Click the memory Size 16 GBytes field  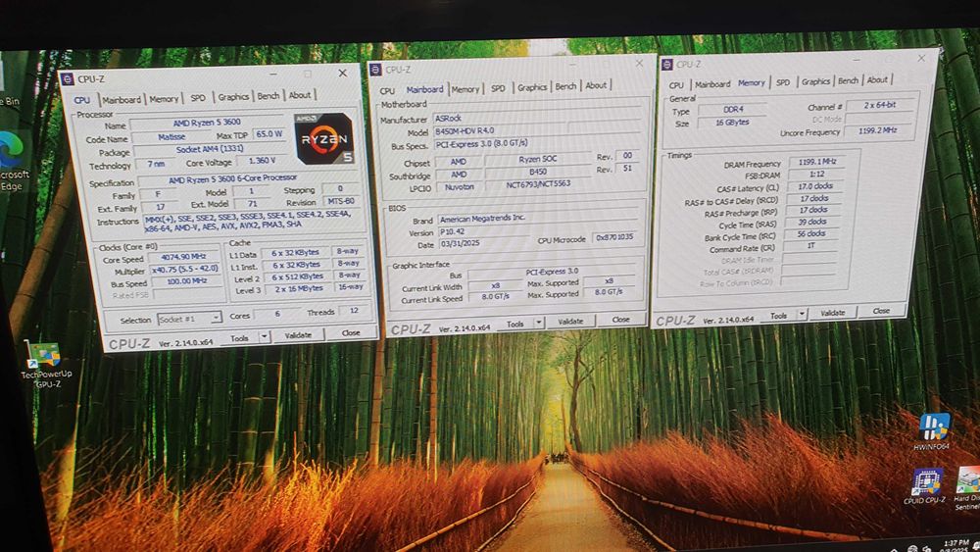click(732, 122)
